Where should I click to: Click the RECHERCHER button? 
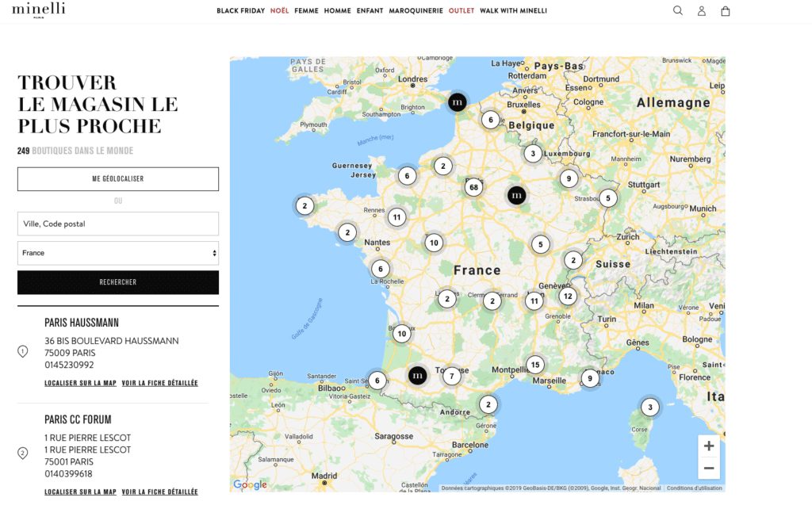tap(118, 282)
